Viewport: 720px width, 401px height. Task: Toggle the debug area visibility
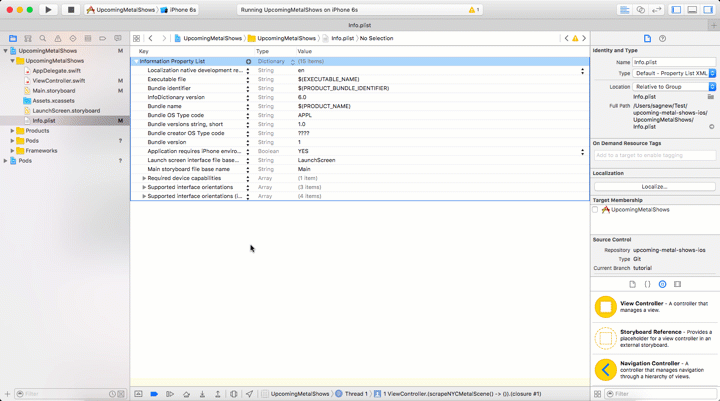coord(692,10)
